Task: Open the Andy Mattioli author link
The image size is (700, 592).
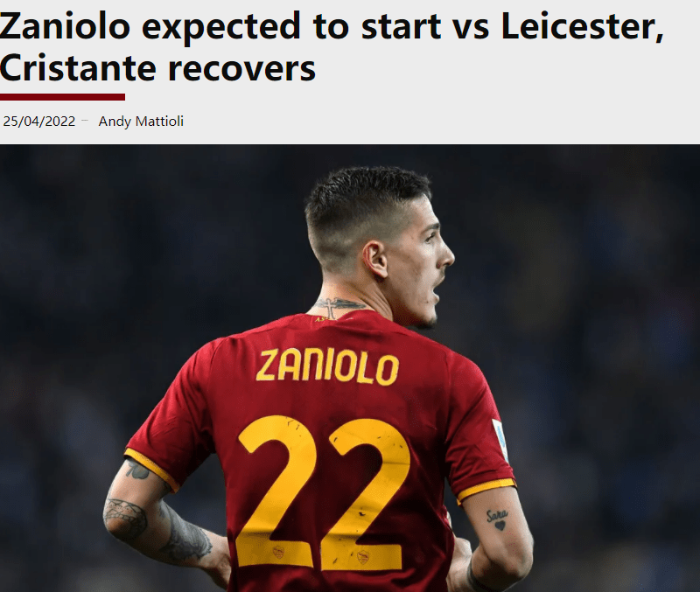Action: click(x=141, y=122)
